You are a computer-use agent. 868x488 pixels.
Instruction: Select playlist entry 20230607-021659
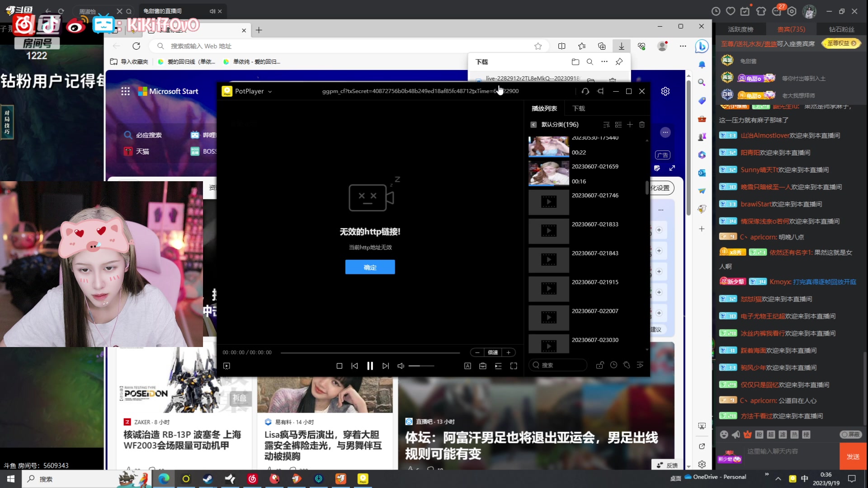[x=586, y=174]
